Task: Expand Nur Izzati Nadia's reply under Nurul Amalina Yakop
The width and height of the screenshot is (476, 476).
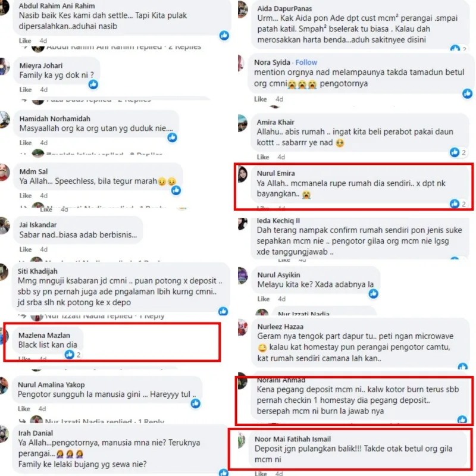Action: 97,421
